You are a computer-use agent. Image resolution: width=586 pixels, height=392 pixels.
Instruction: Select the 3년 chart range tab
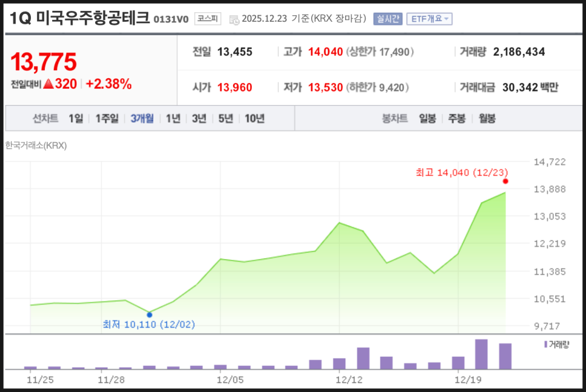click(199, 118)
